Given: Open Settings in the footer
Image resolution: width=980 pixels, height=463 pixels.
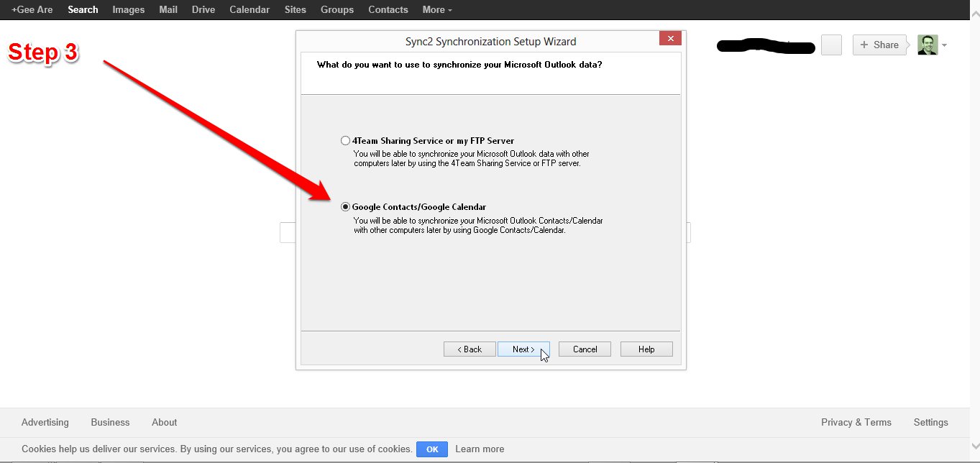Looking at the screenshot, I should (930, 423).
